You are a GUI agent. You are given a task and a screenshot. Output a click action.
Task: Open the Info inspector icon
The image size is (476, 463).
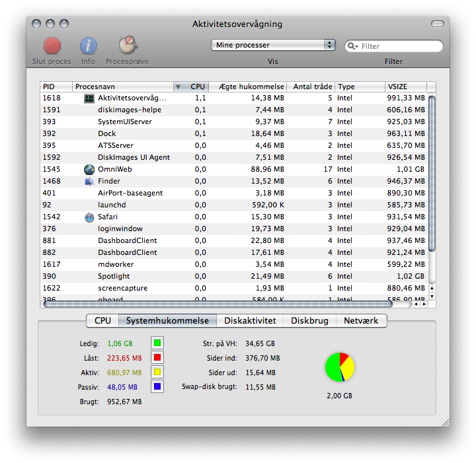89,46
